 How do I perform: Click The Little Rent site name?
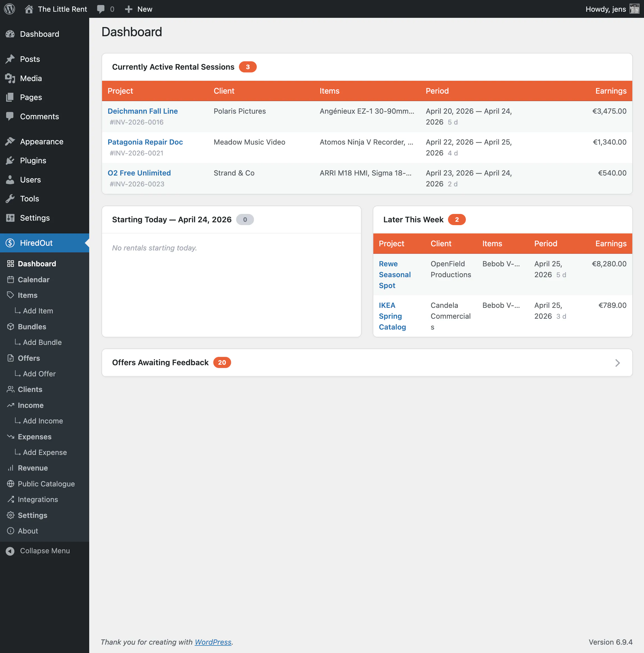pyautogui.click(x=62, y=9)
